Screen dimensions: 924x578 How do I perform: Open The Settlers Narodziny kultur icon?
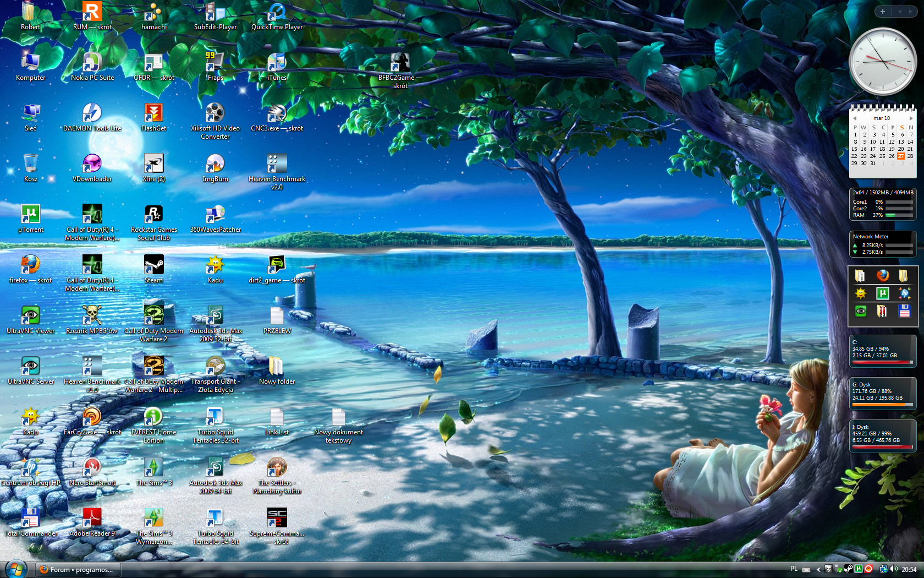click(x=277, y=467)
